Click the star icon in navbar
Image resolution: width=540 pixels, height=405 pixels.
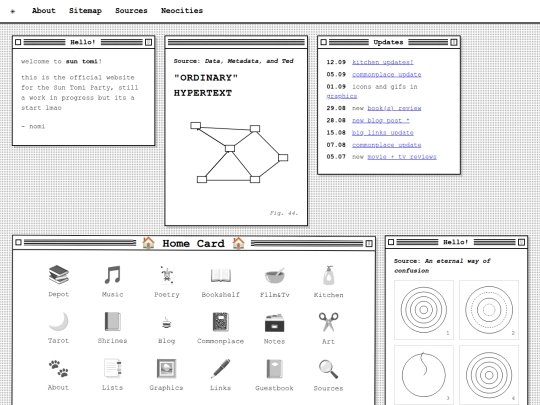tap(13, 11)
